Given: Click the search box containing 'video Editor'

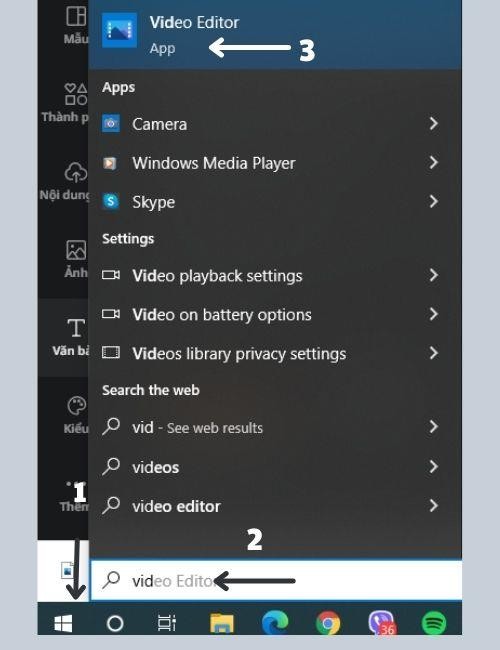Looking at the screenshot, I should click(276, 580).
